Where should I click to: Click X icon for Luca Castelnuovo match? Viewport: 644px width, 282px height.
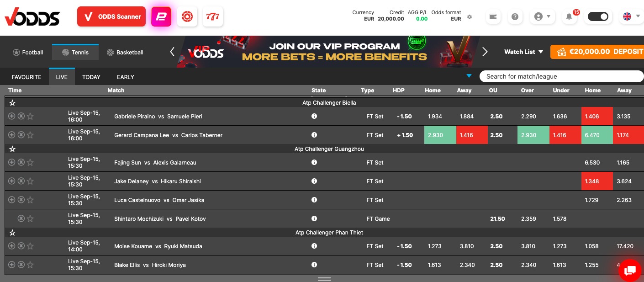point(21,200)
